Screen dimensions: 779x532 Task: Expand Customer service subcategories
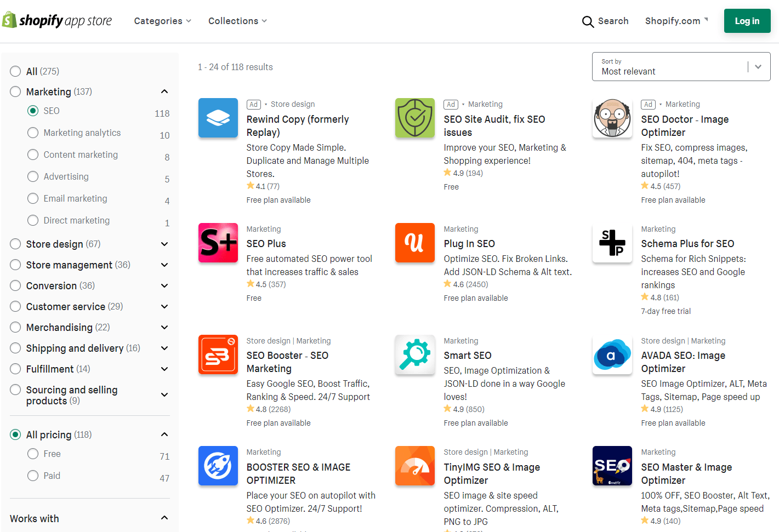coord(164,306)
